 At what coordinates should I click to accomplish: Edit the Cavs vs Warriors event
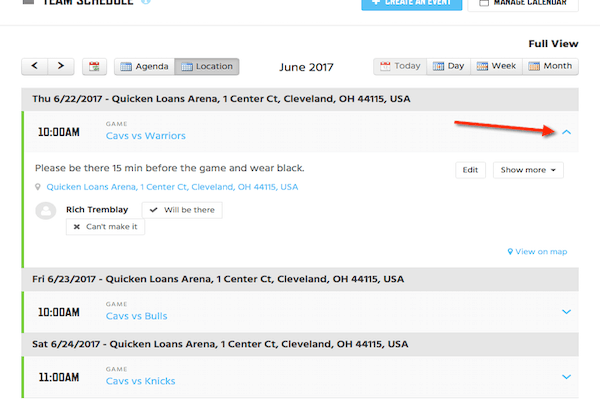tap(470, 170)
